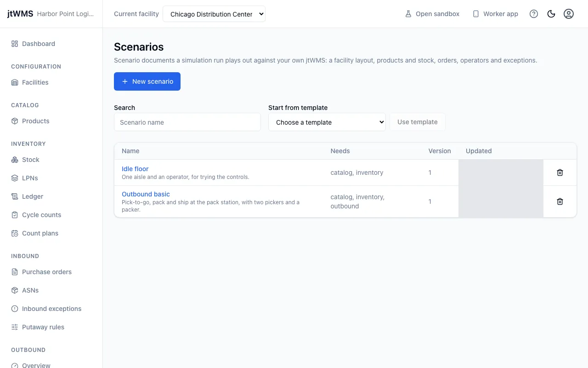The width and height of the screenshot is (588, 368).
Task: Click the LPNs layers icon
Action: click(15, 178)
